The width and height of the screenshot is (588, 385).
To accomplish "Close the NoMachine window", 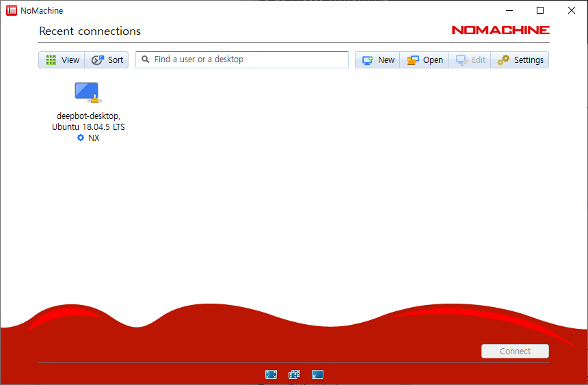I will [572, 10].
